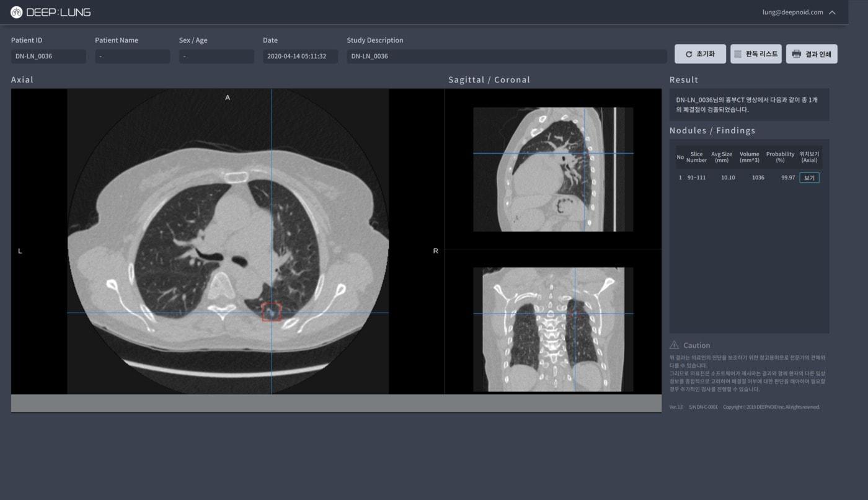Screen dimensions: 868x500
Task: Select the 91~111 slice number cell
Action: click(x=696, y=178)
